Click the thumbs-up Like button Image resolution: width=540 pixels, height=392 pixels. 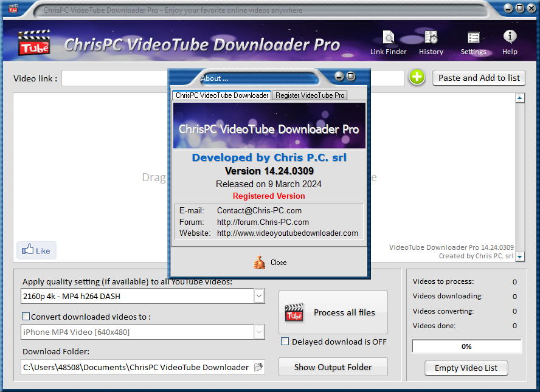[36, 250]
